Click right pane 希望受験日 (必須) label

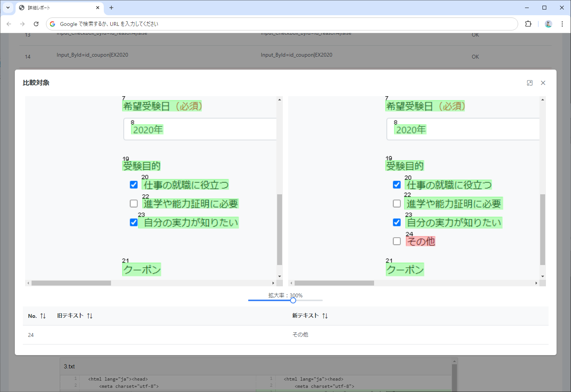point(425,106)
